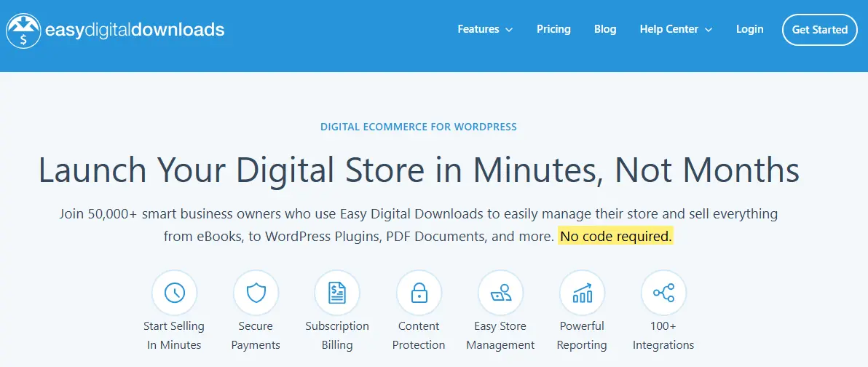Click the easydigitaldownloads wordmark text
868x367 pixels.
135,29
